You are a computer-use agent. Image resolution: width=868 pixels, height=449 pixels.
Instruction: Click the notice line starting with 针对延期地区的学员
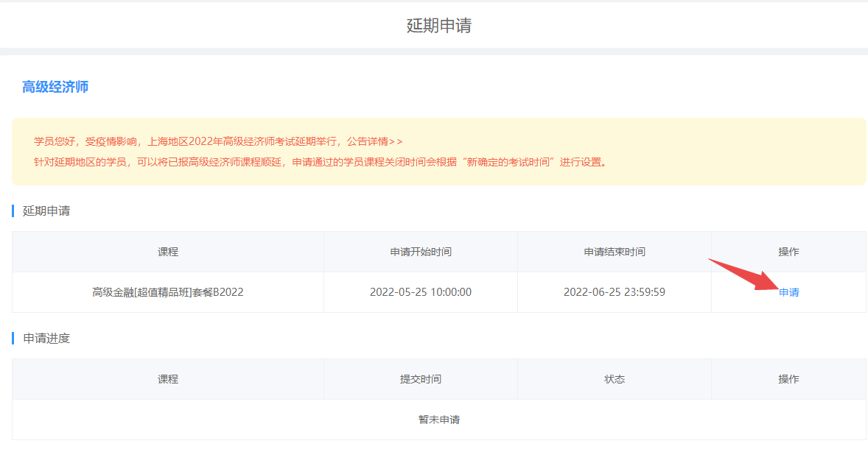pos(321,162)
